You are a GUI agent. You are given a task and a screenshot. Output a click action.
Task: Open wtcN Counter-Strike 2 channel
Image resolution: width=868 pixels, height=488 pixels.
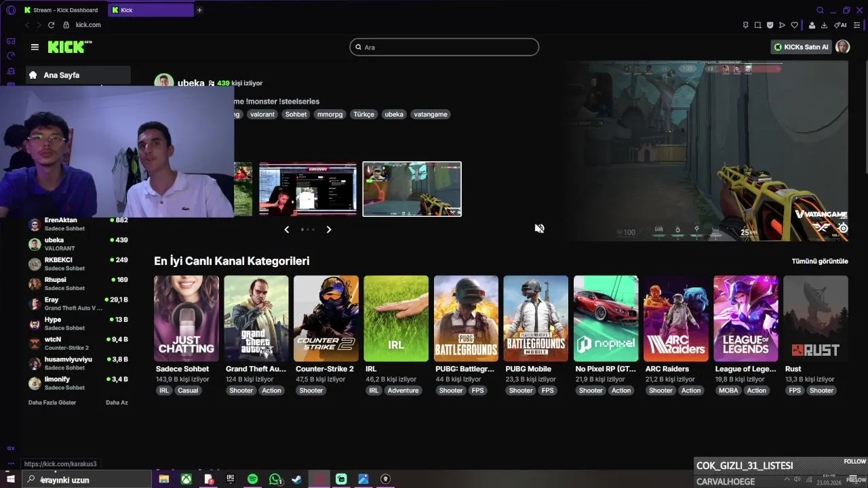point(78,343)
